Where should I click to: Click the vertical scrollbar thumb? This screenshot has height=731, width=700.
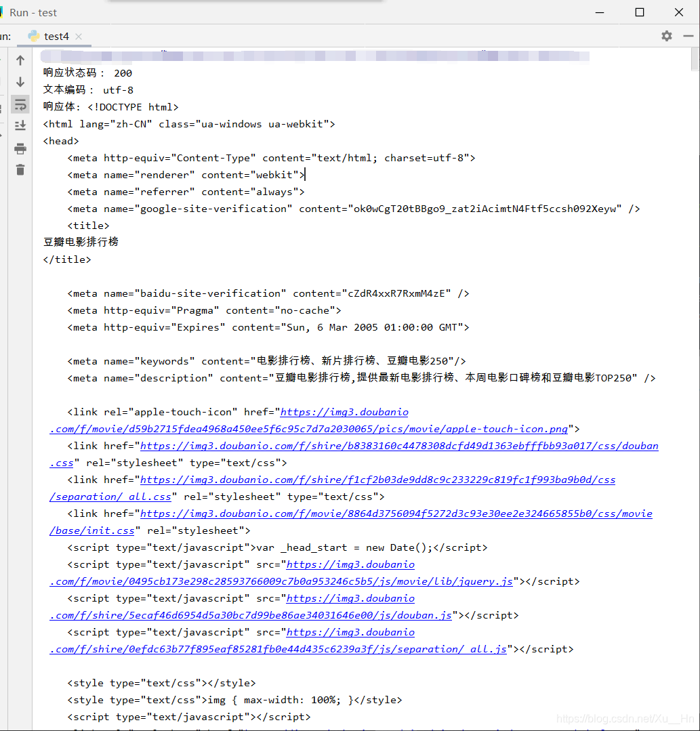[x=695, y=59]
